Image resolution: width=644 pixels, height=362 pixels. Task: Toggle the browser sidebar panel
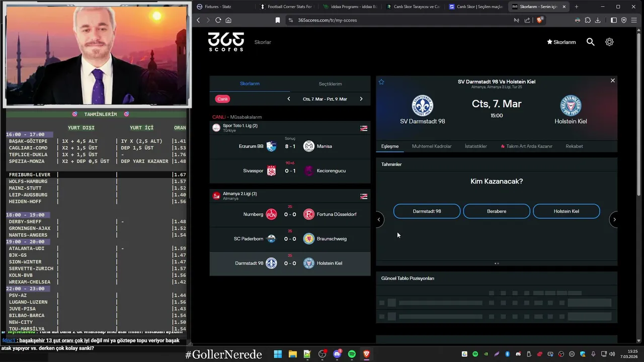(x=614, y=20)
